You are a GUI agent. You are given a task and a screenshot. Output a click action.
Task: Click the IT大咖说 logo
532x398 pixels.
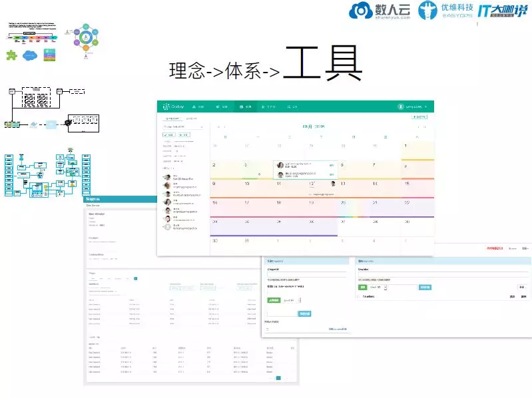point(503,11)
